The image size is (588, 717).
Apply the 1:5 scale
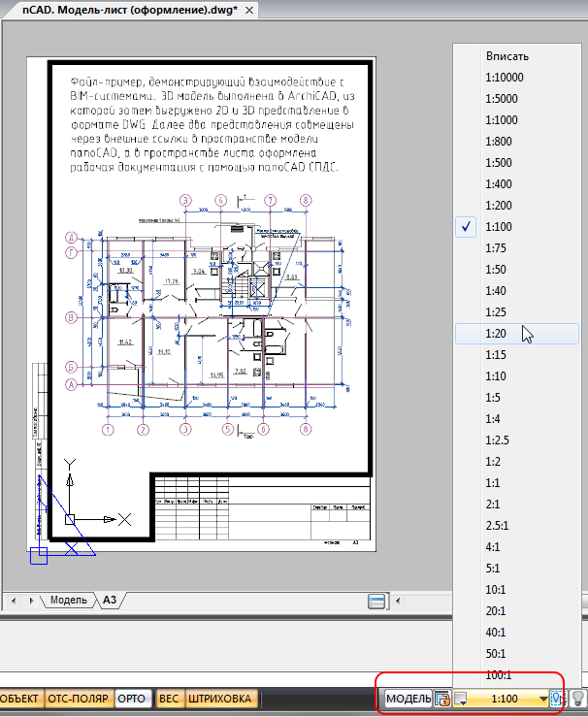coord(516,398)
